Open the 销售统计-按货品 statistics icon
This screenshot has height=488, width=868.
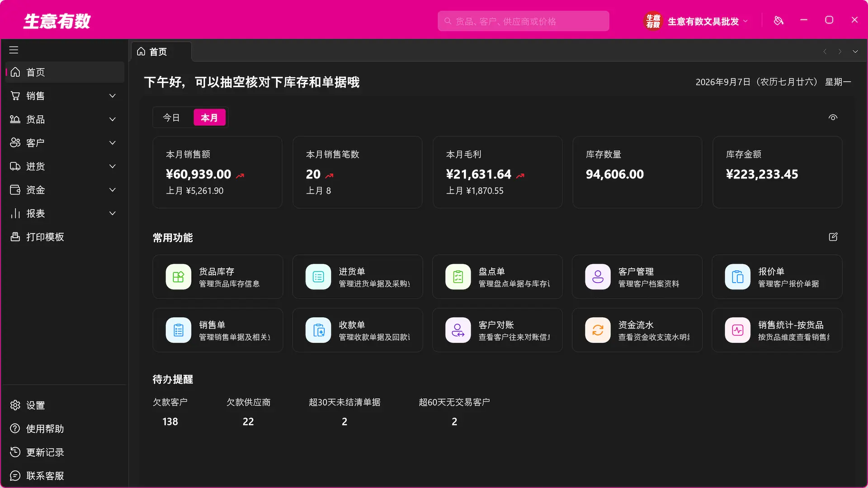(x=738, y=330)
